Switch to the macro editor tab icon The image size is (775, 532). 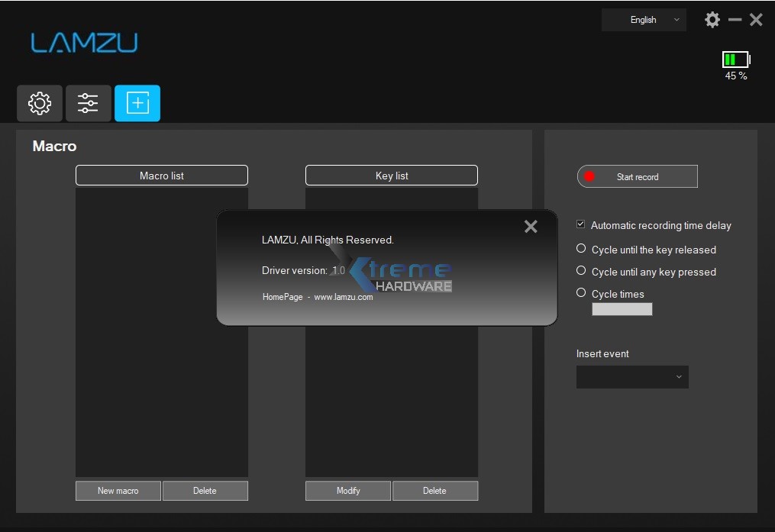click(137, 103)
